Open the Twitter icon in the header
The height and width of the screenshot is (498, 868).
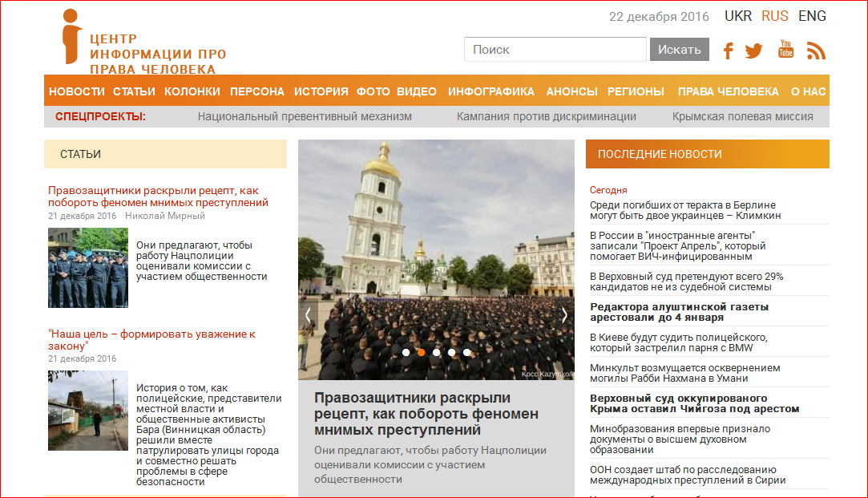click(754, 50)
